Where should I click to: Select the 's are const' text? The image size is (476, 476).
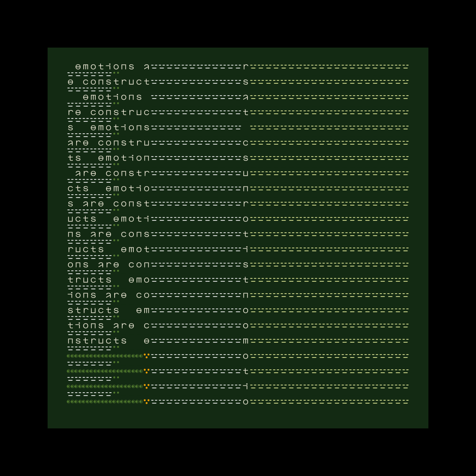click(109, 204)
